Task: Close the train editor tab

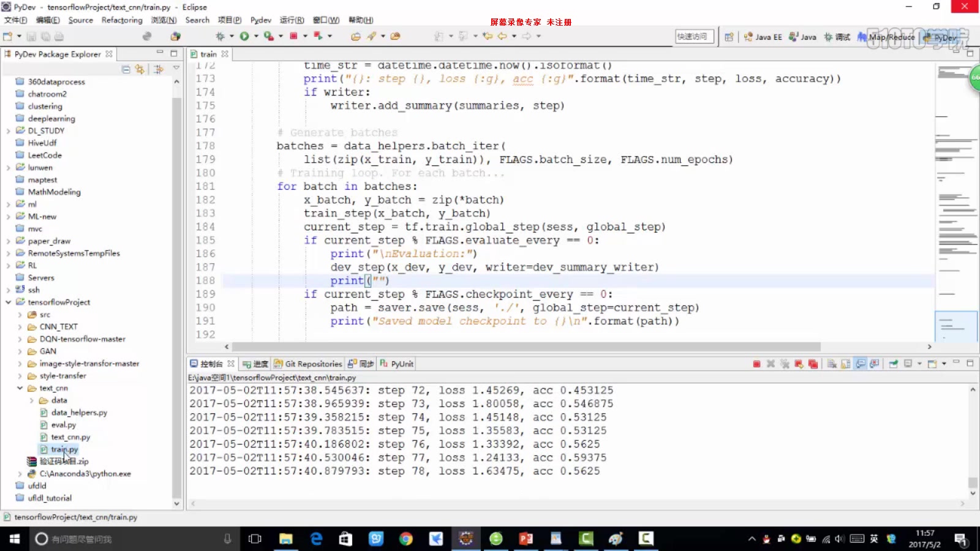Action: tap(225, 54)
